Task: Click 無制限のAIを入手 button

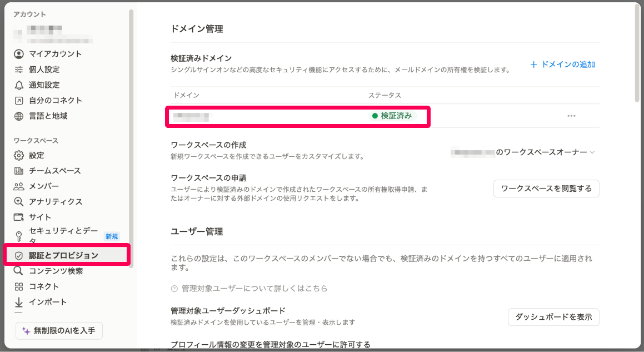Action: tap(59, 331)
